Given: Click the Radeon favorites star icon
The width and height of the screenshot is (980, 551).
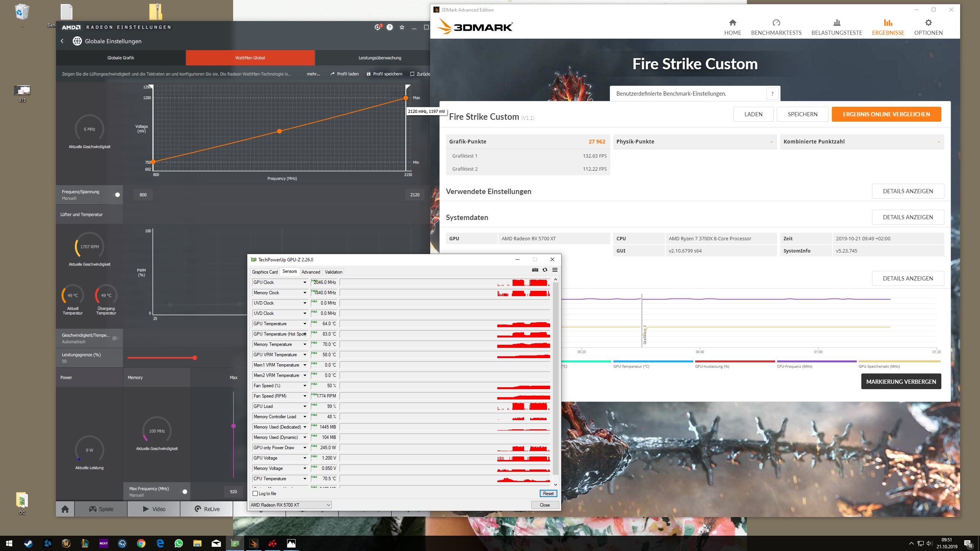Looking at the screenshot, I should [402, 27].
